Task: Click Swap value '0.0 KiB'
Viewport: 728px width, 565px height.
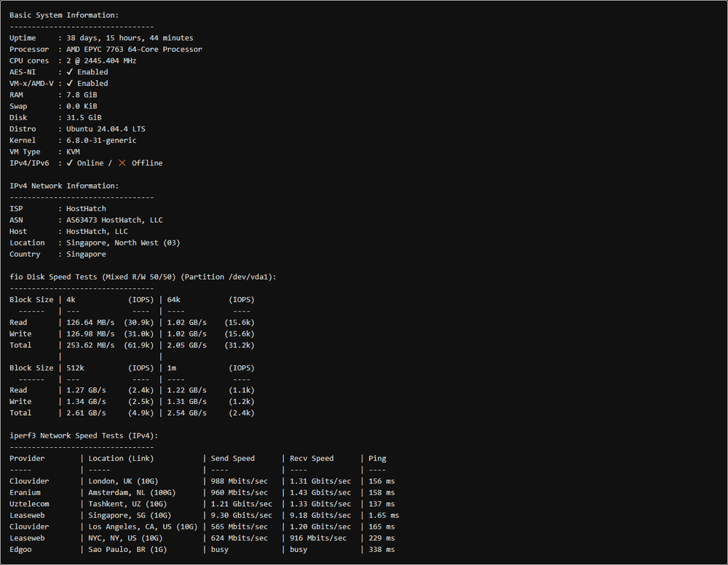Action: [82, 106]
